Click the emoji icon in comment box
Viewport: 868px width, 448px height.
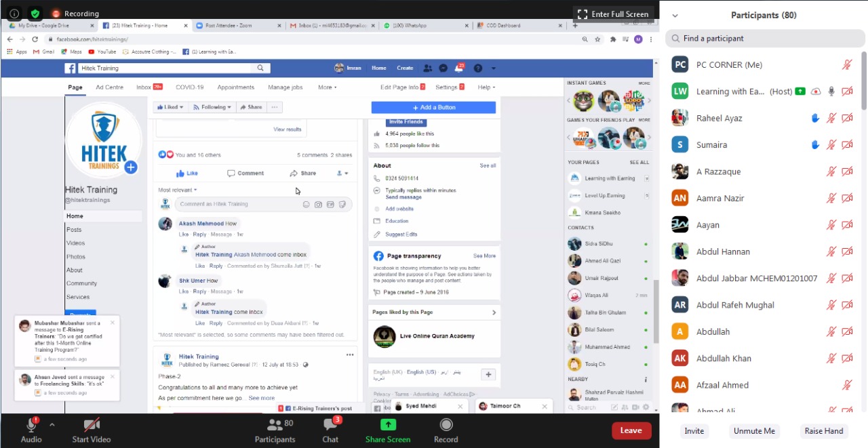307,204
